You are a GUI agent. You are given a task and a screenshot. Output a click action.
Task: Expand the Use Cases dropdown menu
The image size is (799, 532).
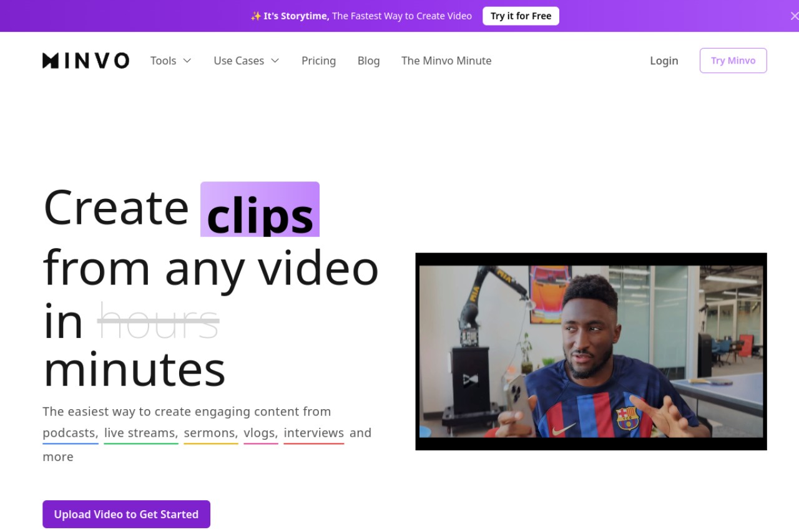pyautogui.click(x=246, y=60)
